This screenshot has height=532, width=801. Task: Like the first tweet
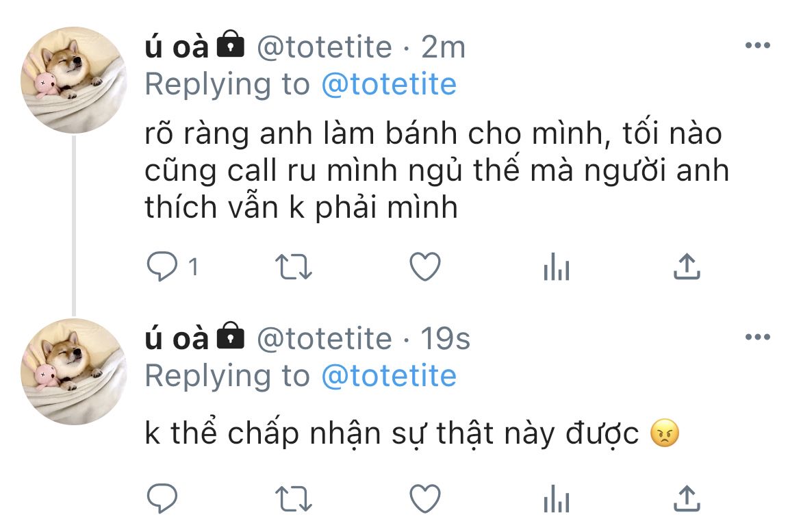click(x=425, y=267)
